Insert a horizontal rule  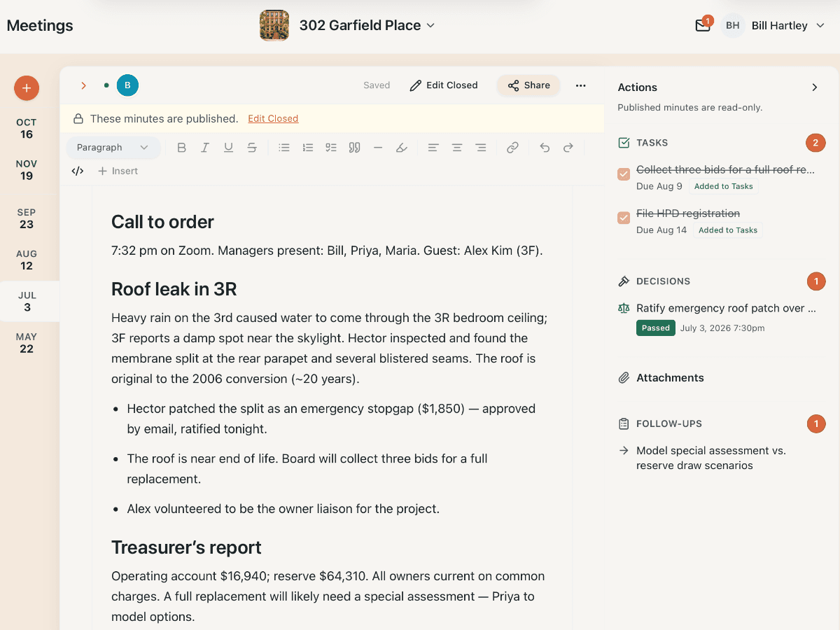[x=378, y=148]
